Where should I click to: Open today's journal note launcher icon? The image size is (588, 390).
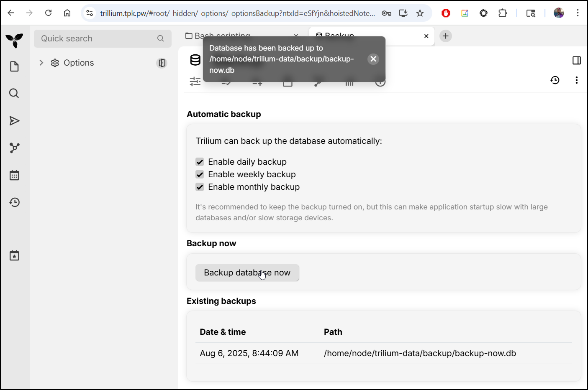point(14,255)
